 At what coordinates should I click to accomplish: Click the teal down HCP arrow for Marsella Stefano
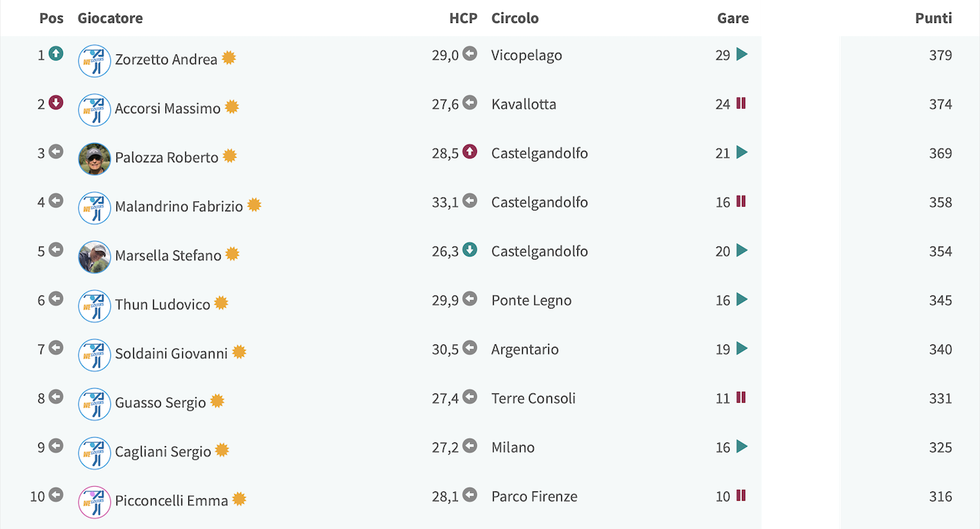coord(470,250)
